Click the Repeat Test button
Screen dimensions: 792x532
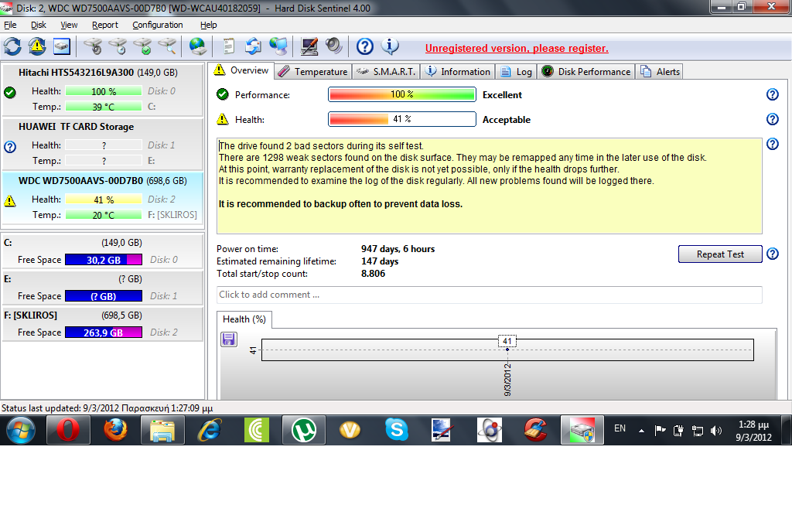(720, 254)
